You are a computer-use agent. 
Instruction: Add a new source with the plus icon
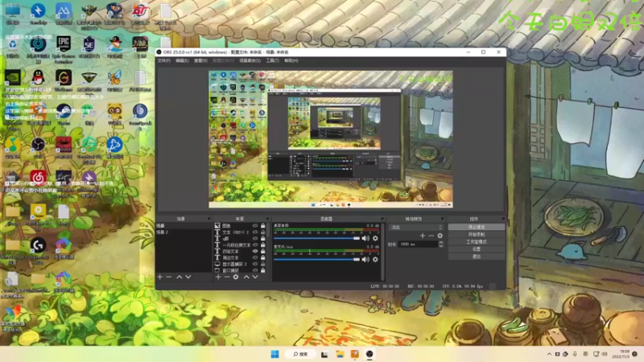pyautogui.click(x=218, y=277)
